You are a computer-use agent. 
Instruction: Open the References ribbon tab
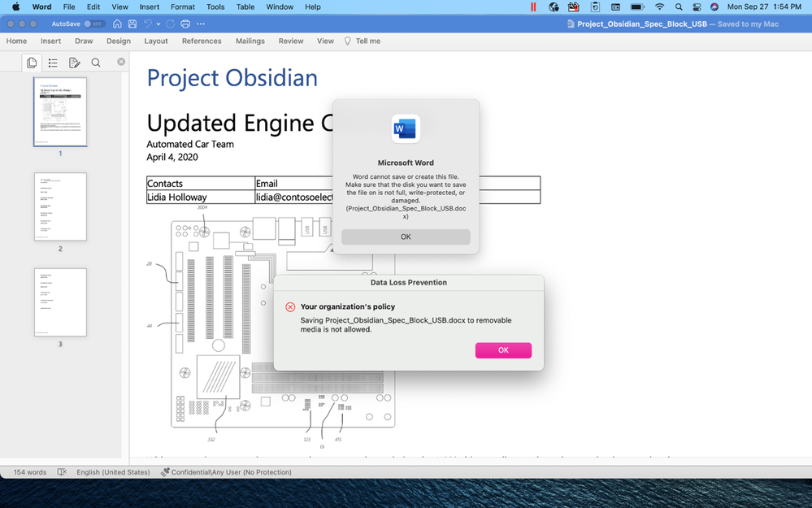(x=202, y=41)
